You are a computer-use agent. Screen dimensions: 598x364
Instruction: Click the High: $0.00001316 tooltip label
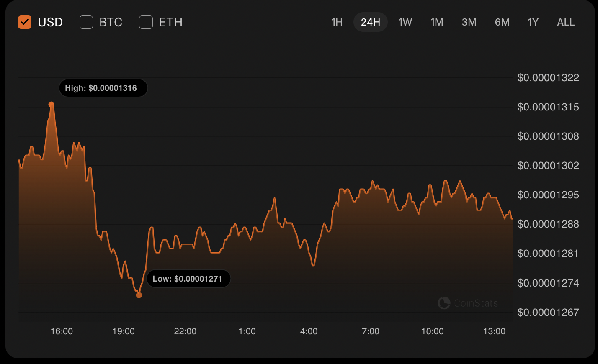[103, 88]
